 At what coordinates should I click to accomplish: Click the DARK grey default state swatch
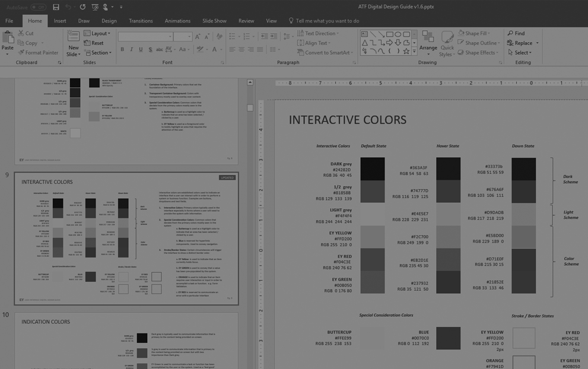pos(373,168)
